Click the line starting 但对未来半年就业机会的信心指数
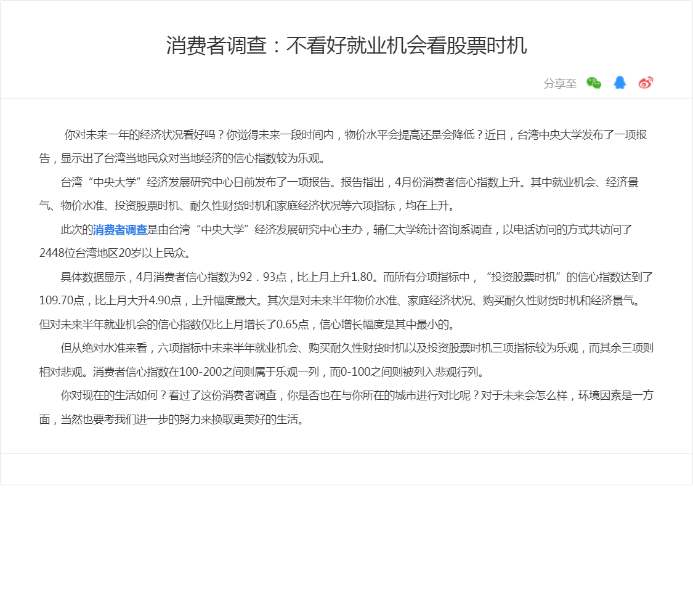This screenshot has width=693, height=616. pyautogui.click(x=248, y=325)
